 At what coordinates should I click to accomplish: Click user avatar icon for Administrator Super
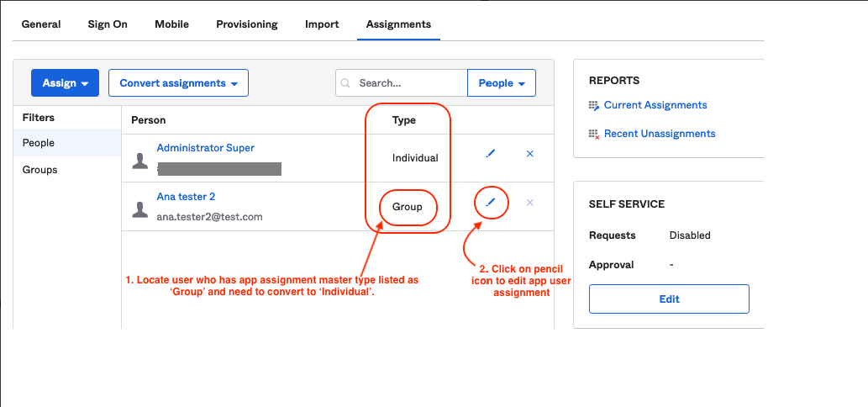(x=140, y=161)
